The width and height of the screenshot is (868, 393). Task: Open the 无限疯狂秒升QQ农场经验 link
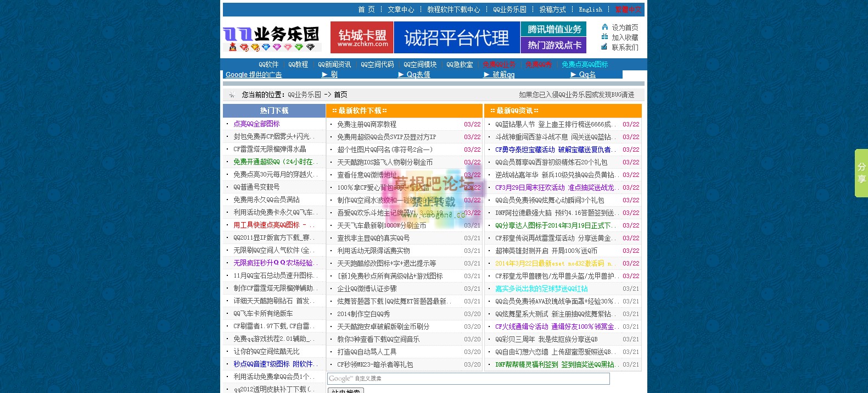click(x=276, y=263)
